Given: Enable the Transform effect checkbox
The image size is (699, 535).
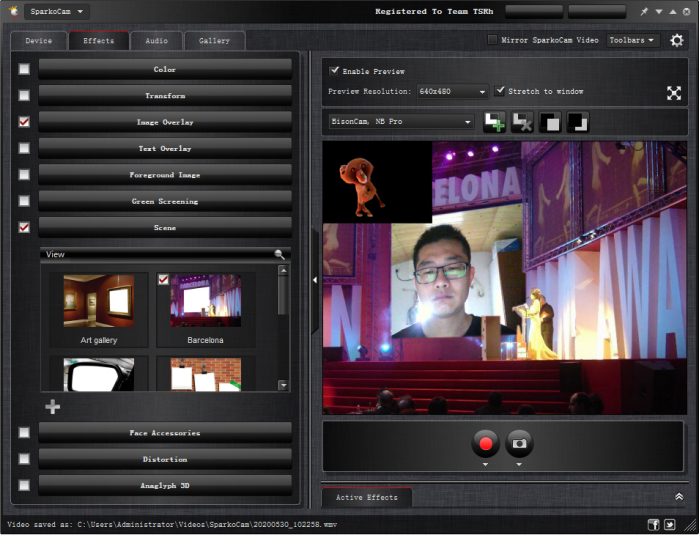Looking at the screenshot, I should [24, 95].
